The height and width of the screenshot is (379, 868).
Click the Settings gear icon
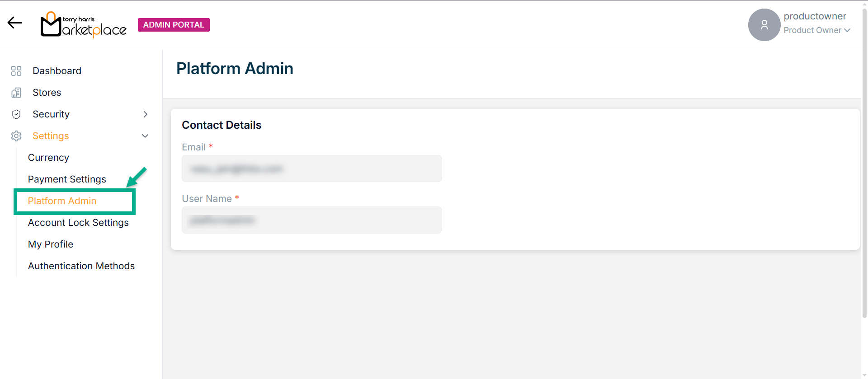coord(16,136)
